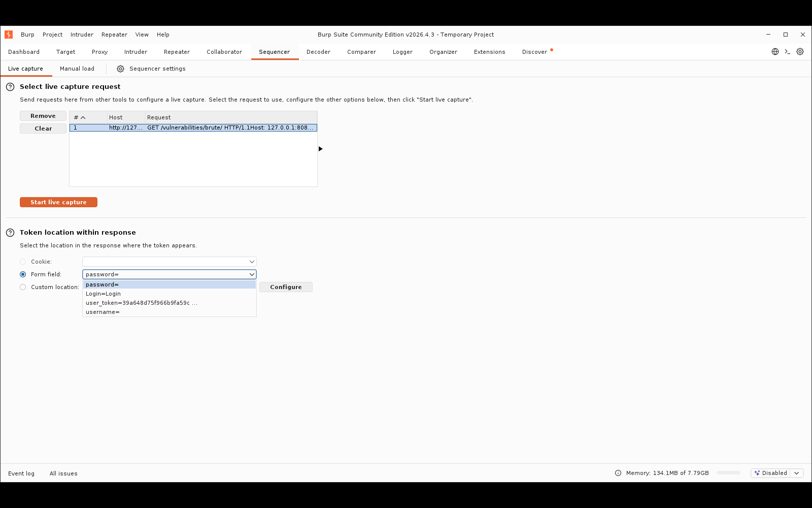Choose username= option in dropdown list
Screen dimensions: 812x508
tap(170, 312)
